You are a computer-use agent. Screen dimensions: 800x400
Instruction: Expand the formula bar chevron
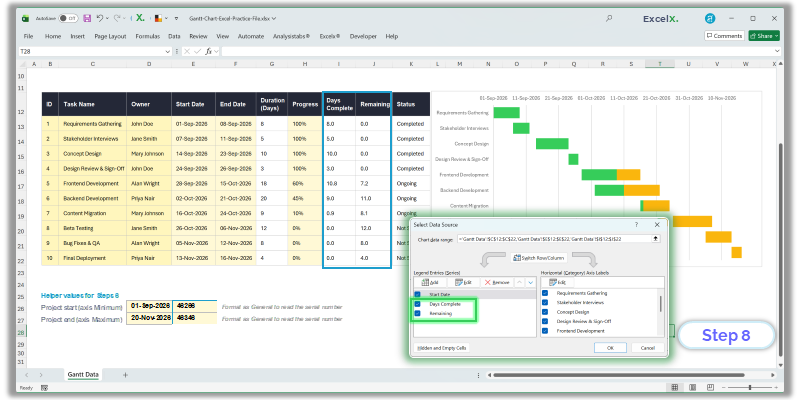[x=778, y=51]
